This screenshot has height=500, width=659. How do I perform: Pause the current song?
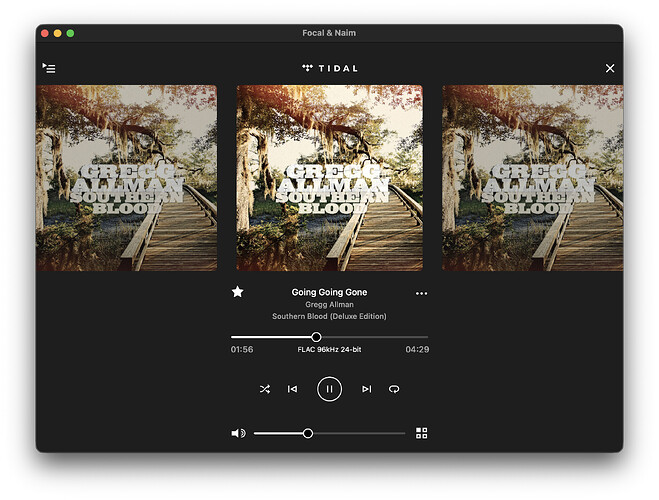(329, 389)
